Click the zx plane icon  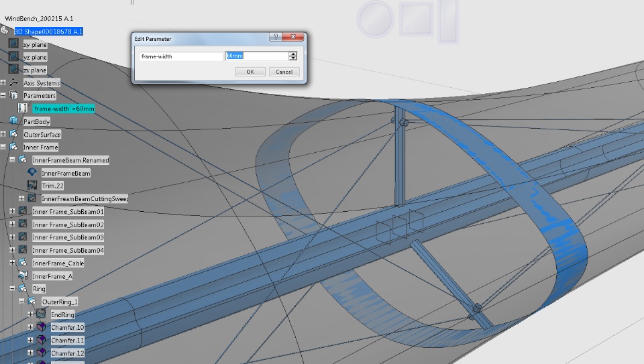[13, 69]
